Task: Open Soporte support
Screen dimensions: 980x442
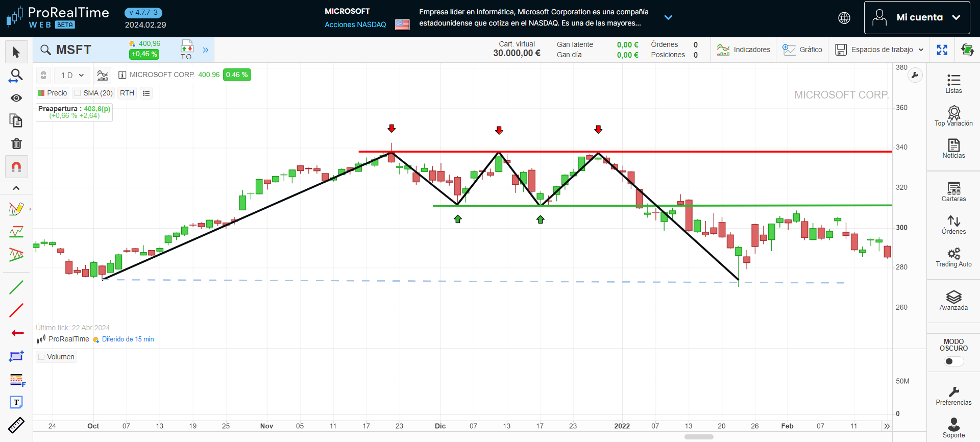Action: tap(953, 428)
